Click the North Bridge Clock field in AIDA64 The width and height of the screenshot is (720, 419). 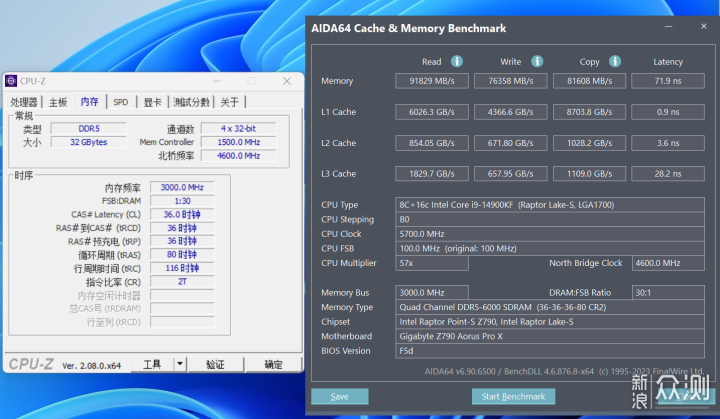coord(668,263)
